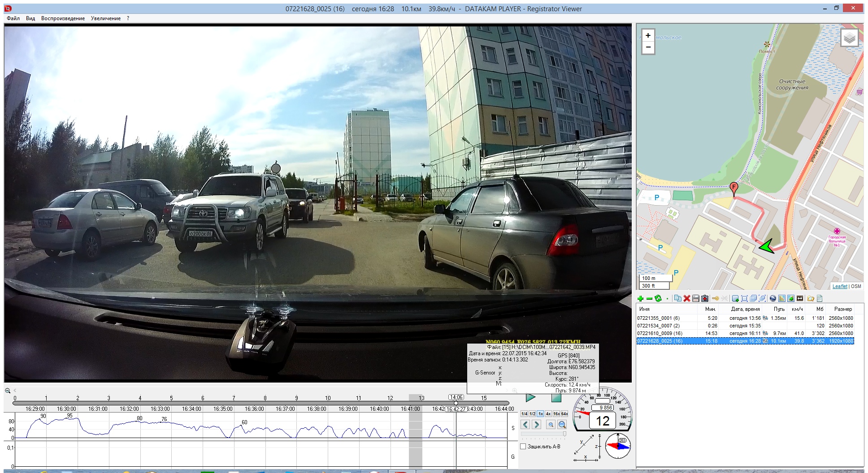
Task: Open the Вид menu
Action: [30, 18]
